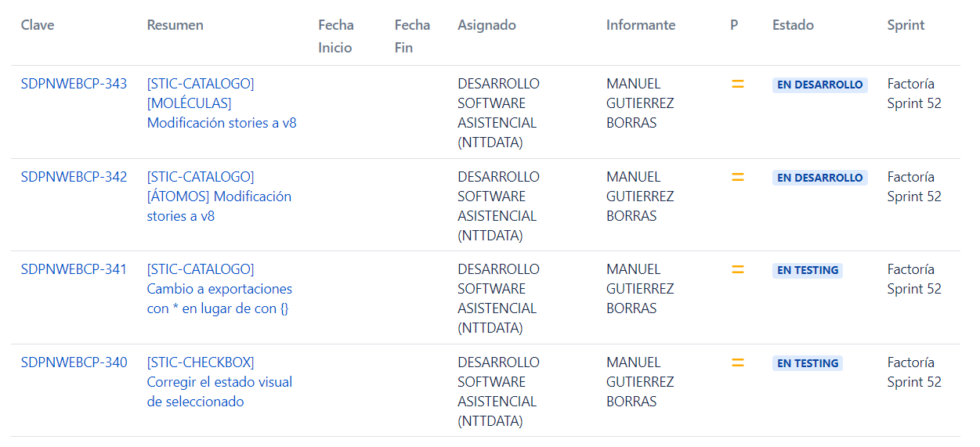This screenshot has height=447, width=980.
Task: Sort by the Clave column header
Action: tap(38, 25)
